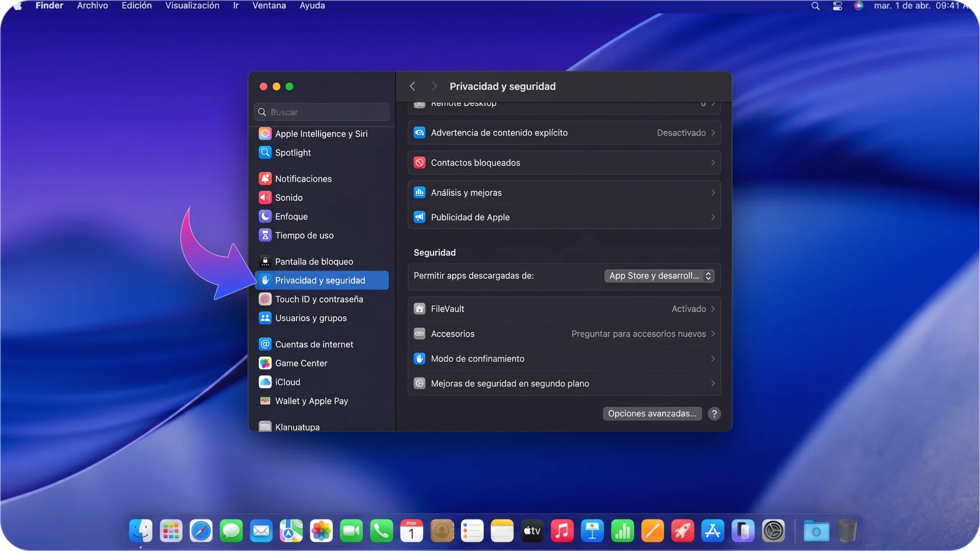The image size is (980, 551).
Task: Open Modo de confinamiento row
Action: coord(564,359)
